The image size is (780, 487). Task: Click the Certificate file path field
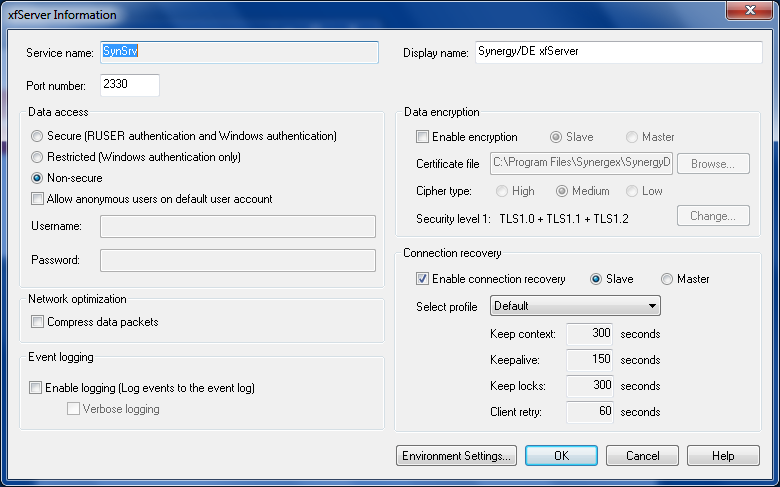tap(582, 164)
